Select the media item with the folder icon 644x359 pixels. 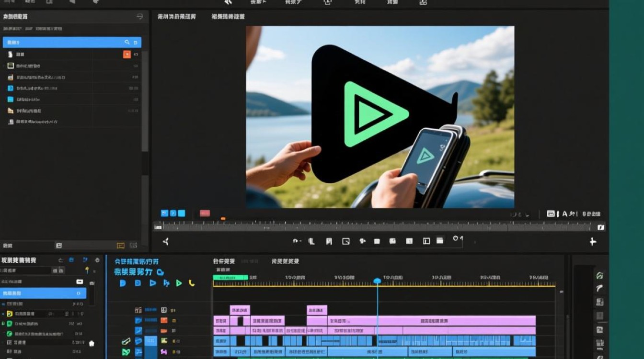pyautogui.click(x=72, y=111)
